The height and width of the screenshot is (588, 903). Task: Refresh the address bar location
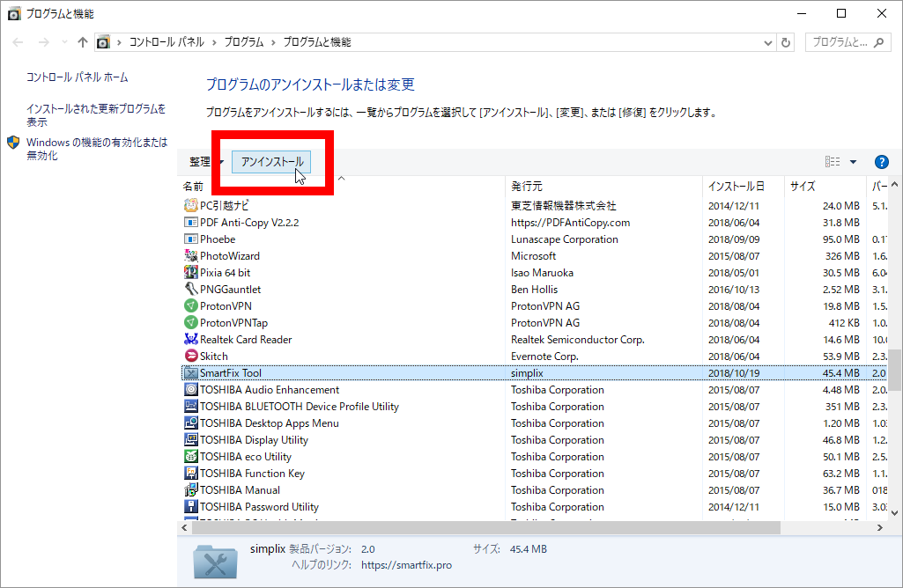pos(786,42)
